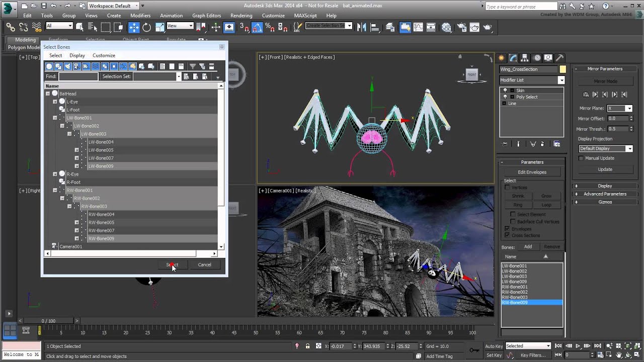Screen dimensions: 644x362
Task: Activate the Select and Rotate tool
Action: click(146, 27)
